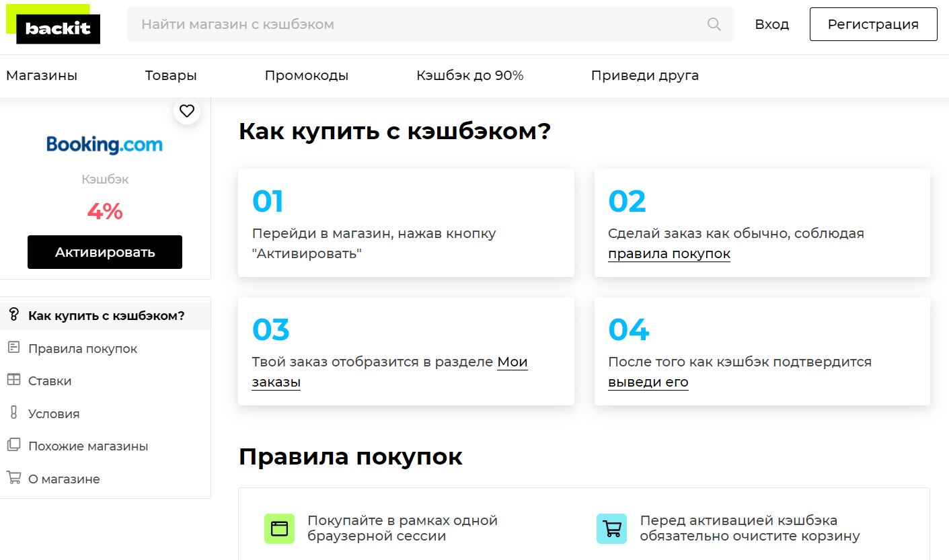Click text Покупайте в рамках одной браузерной сессии

[x=402, y=528]
